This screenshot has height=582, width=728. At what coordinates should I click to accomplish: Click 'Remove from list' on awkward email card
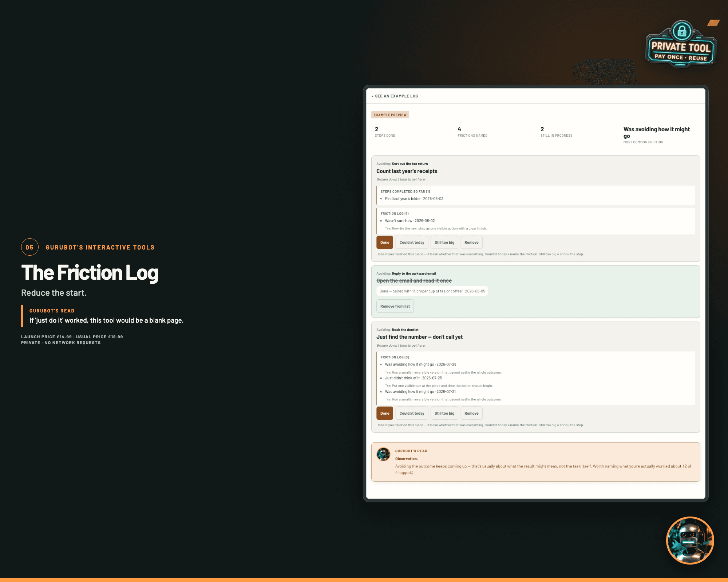[395, 306]
